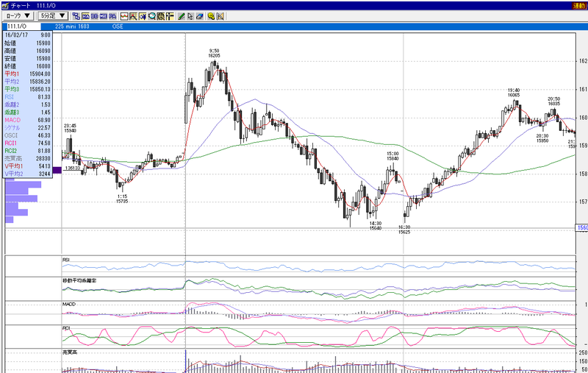
Task: Toggle the PA indicator button
Action: (112, 16)
